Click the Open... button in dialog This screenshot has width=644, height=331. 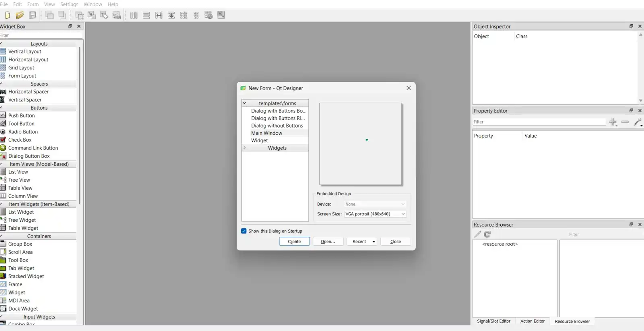(x=328, y=242)
